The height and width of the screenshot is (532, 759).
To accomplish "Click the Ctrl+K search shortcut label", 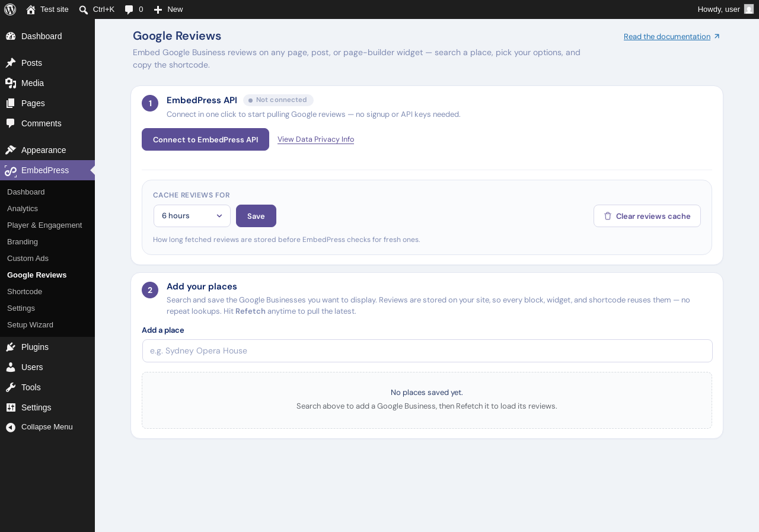I will [104, 9].
